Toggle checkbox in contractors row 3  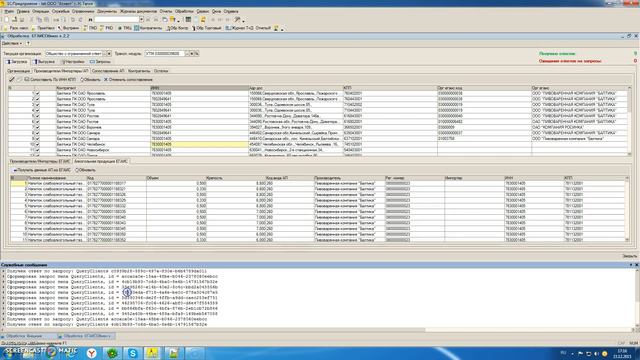[37, 105]
